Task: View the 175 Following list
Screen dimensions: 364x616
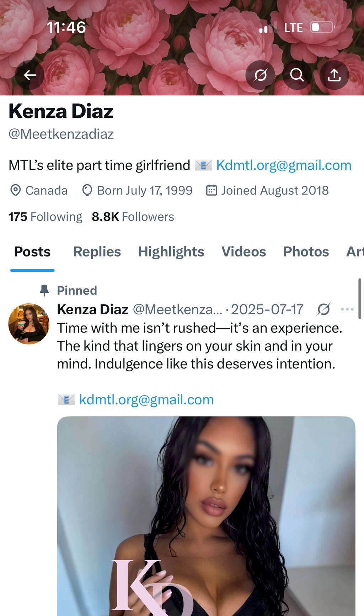Action: tap(45, 217)
